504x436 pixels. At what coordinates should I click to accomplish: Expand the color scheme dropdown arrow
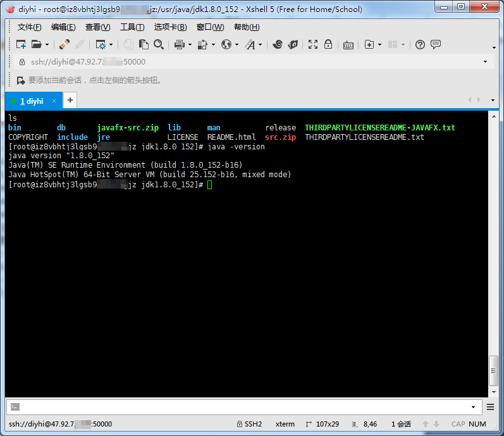(x=214, y=45)
